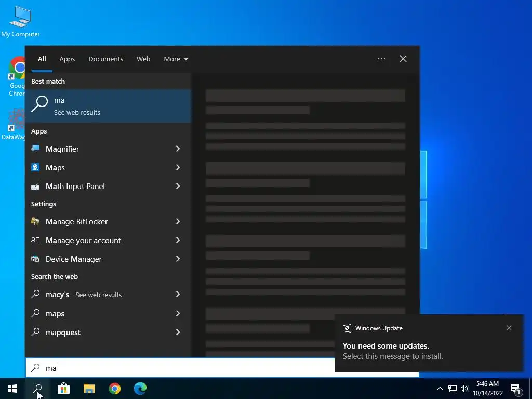Click the Windows Start button

coord(12,389)
